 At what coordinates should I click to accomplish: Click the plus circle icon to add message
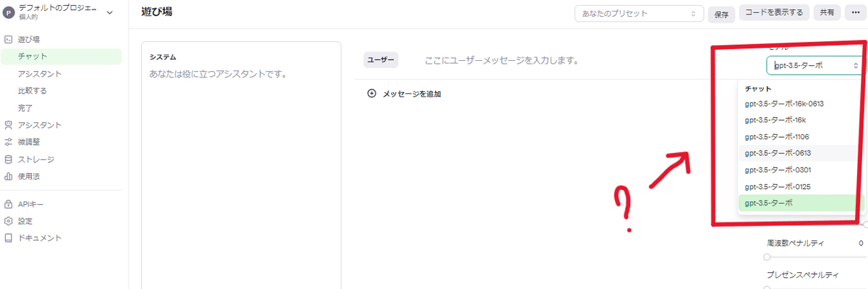[x=372, y=93]
